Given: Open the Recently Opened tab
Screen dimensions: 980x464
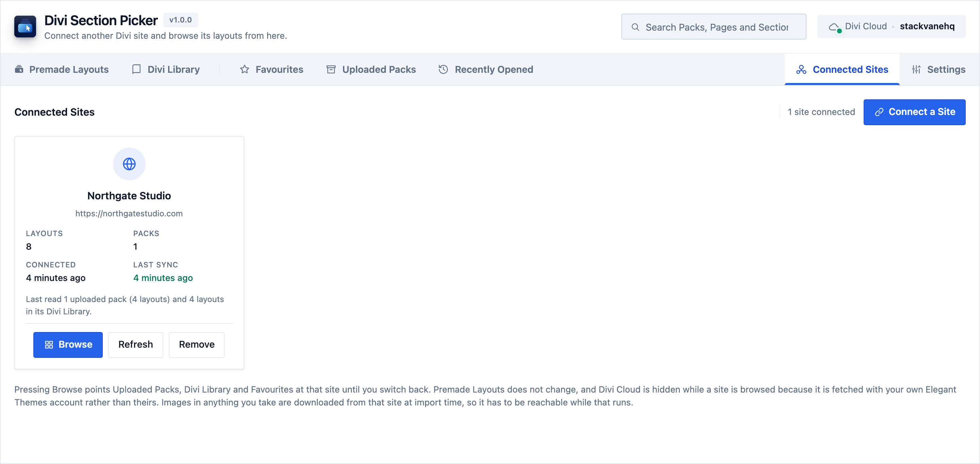Looking at the screenshot, I should point(486,69).
